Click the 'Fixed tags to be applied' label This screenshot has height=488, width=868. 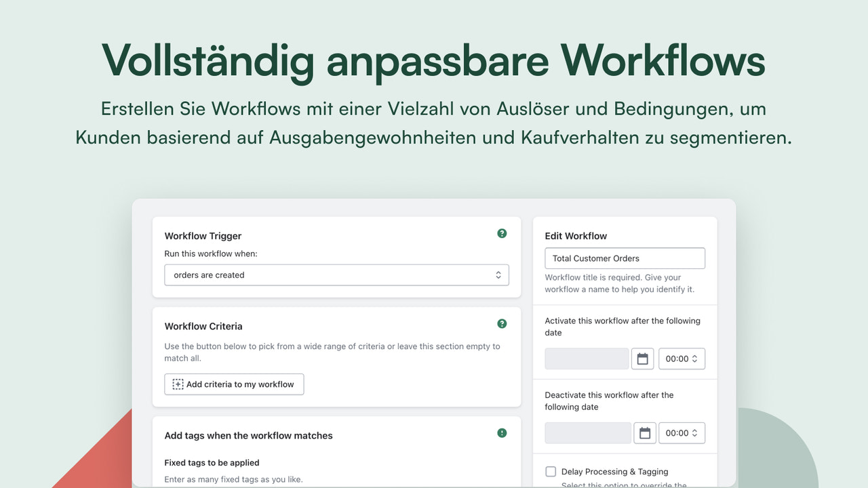pos(212,463)
